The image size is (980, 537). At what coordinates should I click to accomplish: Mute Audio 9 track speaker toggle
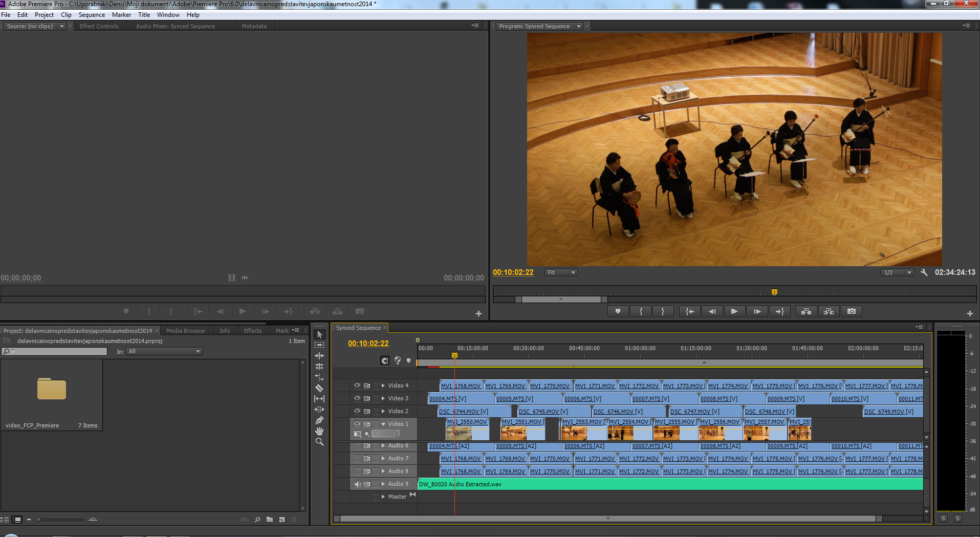click(357, 484)
